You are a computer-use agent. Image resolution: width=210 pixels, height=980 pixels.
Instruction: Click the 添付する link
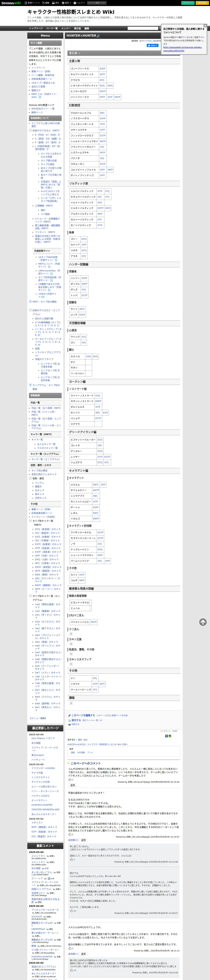click(x=76, y=720)
